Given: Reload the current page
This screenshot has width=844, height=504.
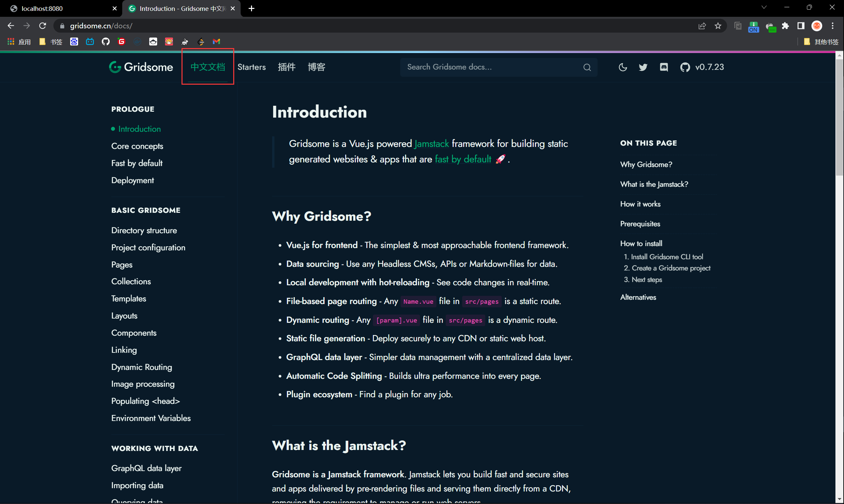Looking at the screenshot, I should tap(42, 26).
